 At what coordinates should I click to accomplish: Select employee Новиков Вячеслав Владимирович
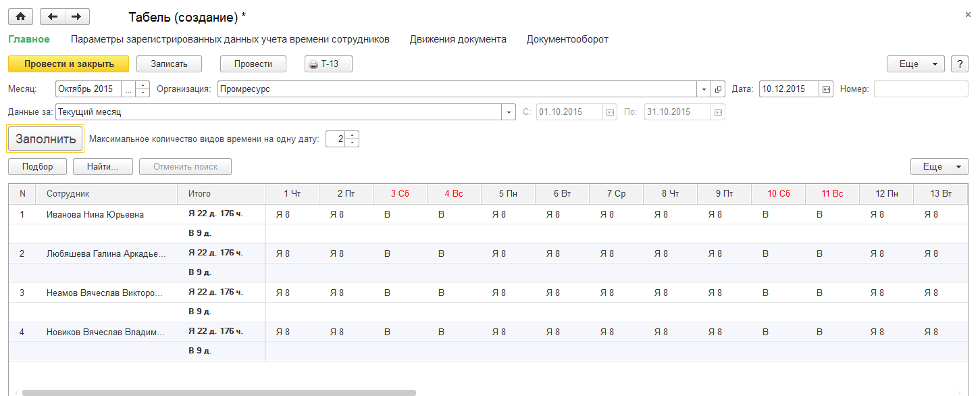106,332
